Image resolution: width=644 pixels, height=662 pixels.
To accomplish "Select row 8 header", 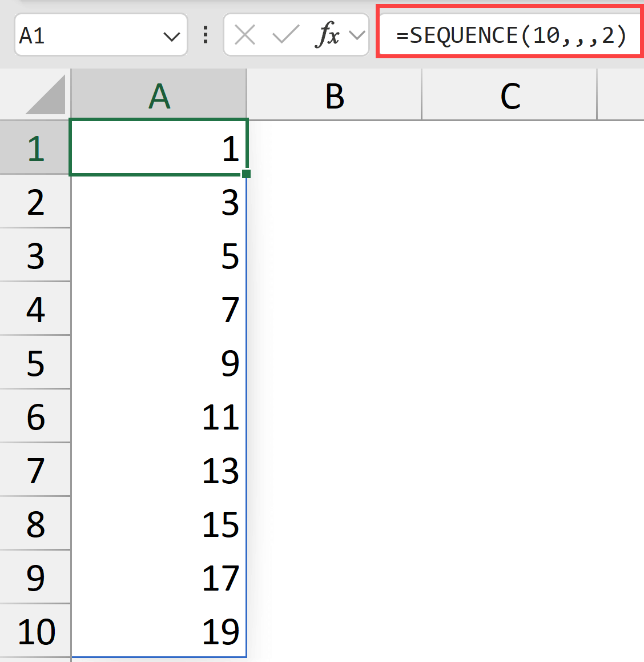I will coord(35,524).
